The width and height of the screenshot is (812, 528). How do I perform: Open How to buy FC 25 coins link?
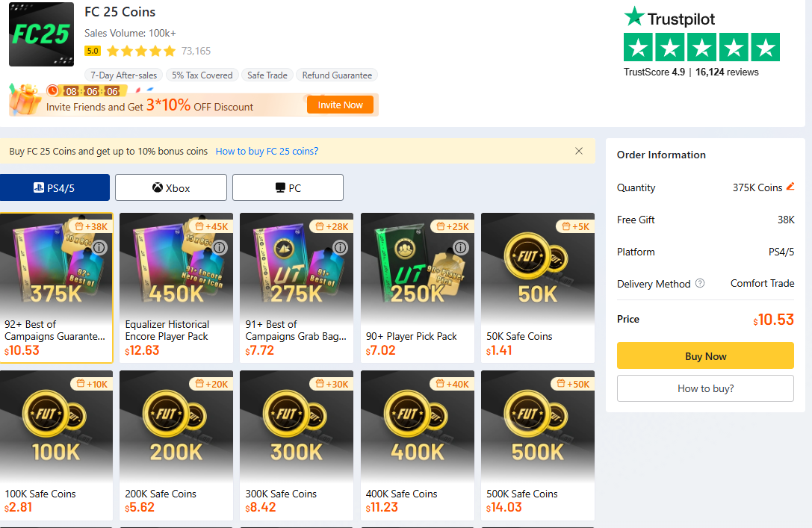coord(267,151)
